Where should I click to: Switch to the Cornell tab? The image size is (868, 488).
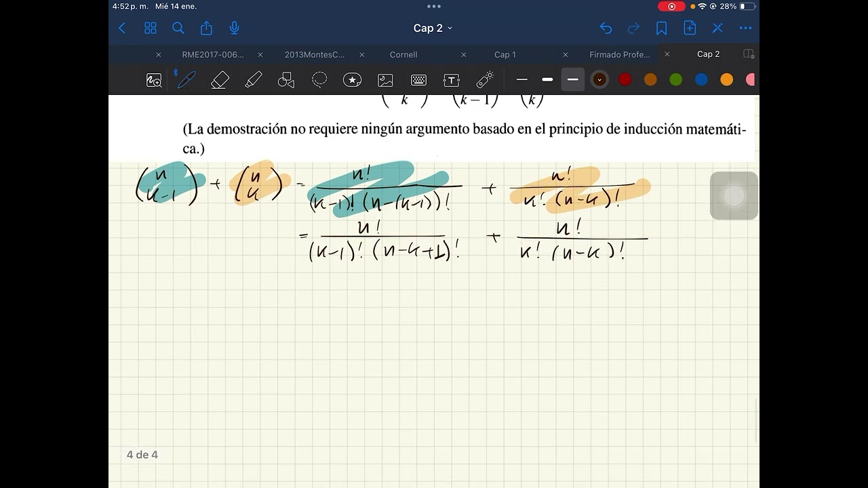403,54
